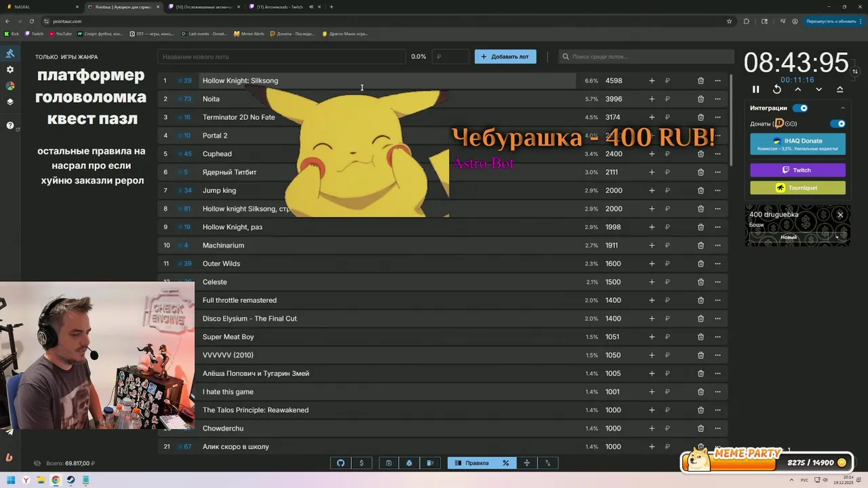Connect the Twitch integration

797,170
